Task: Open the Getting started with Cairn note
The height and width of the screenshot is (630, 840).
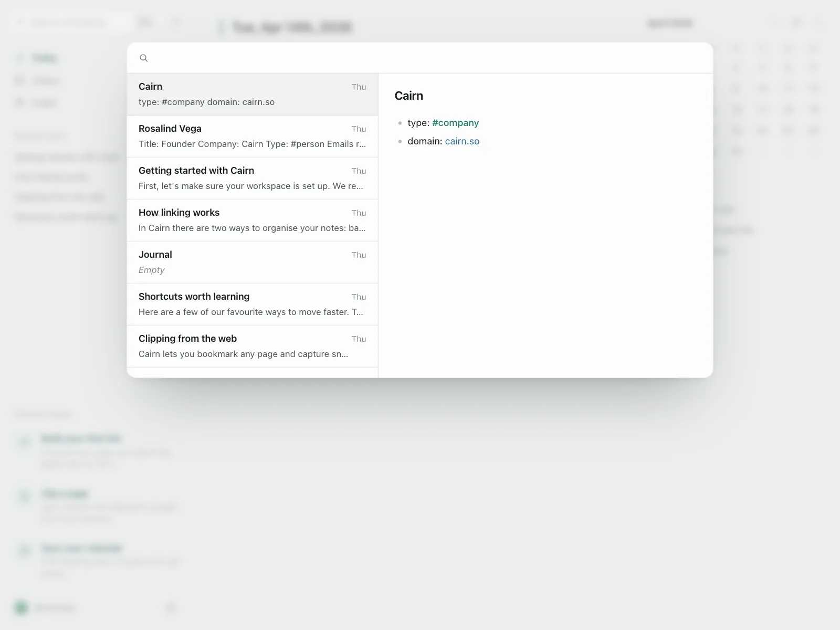Action: pyautogui.click(x=253, y=178)
